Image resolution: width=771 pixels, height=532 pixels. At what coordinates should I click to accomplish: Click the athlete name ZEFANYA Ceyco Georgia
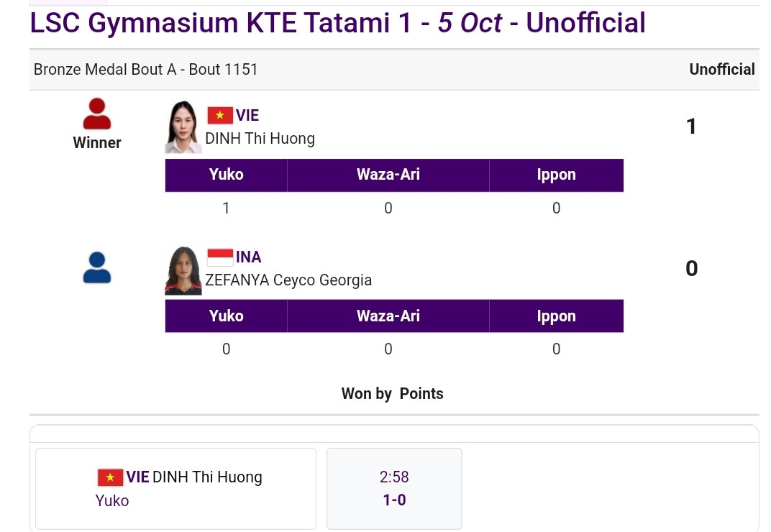click(288, 280)
